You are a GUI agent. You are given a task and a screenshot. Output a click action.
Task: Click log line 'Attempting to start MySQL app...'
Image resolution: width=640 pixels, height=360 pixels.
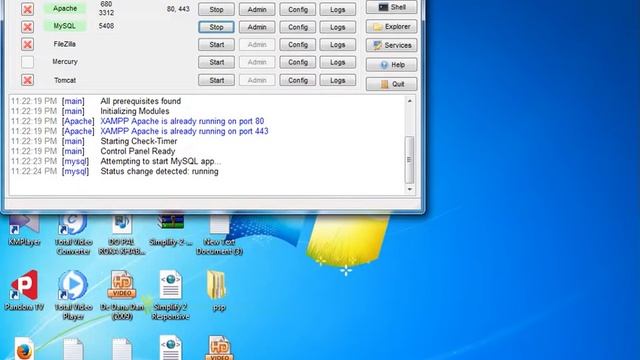pyautogui.click(x=161, y=161)
